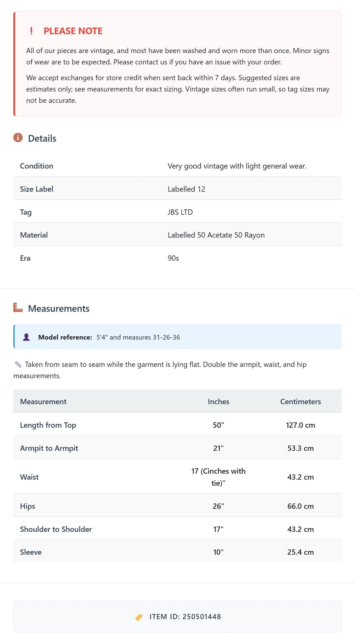The image size is (355, 644).
Task: Click the JBS LTD tag value
Action: click(x=180, y=212)
